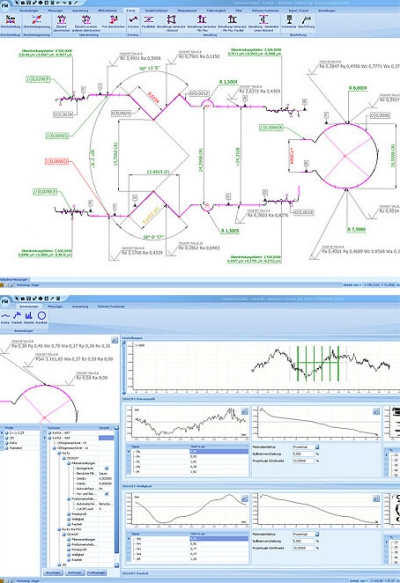Image resolution: width=400 pixels, height=583 pixels.
Task: Open the Statistik application icon
Action: click(x=29, y=318)
